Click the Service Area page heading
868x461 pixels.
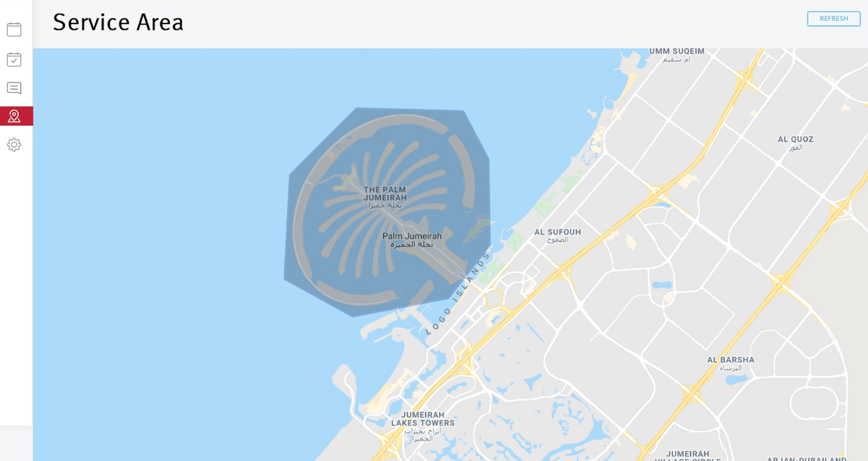click(118, 22)
